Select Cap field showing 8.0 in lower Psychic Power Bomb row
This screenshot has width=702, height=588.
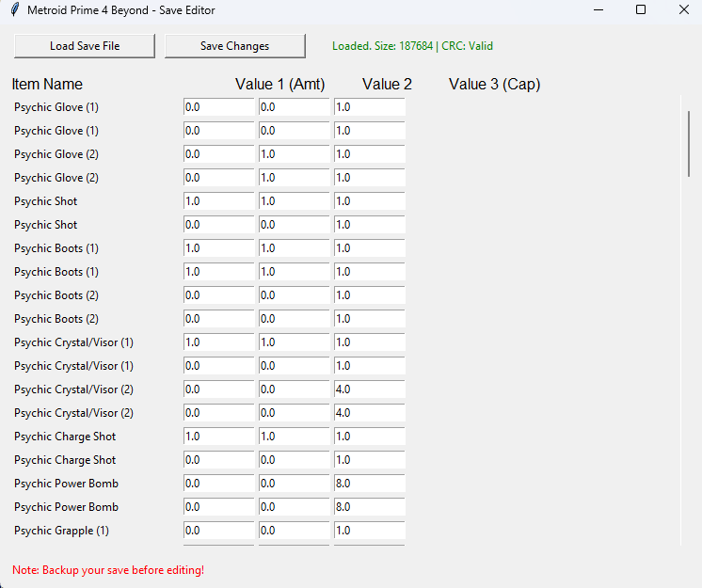pos(370,507)
